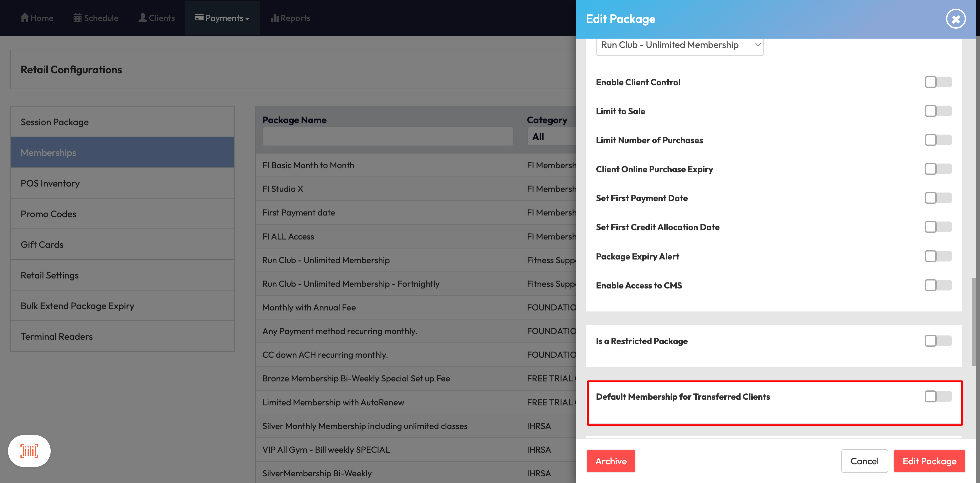Close the Edit Package panel
The image size is (980, 483).
(x=955, y=19)
